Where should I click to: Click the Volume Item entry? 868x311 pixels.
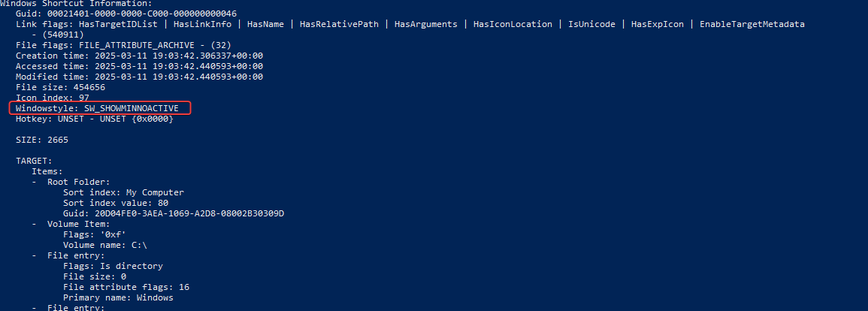79,224
